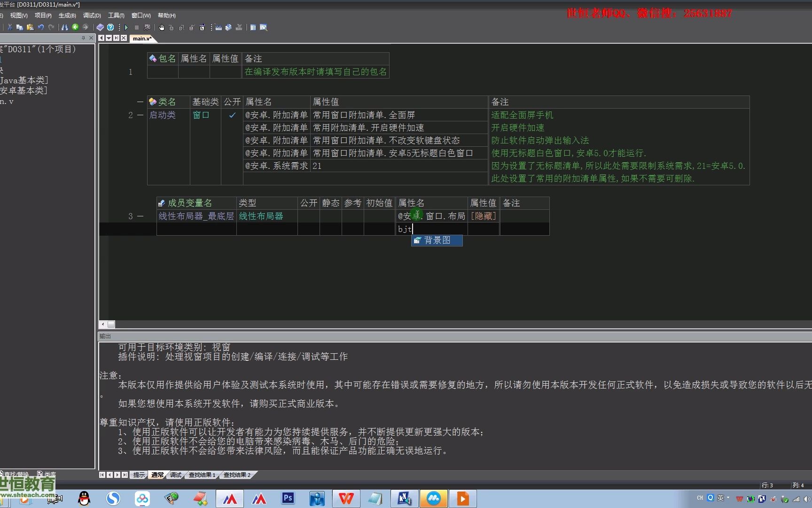Open the 项目(P) menu
This screenshot has width=812, height=508.
point(43,16)
